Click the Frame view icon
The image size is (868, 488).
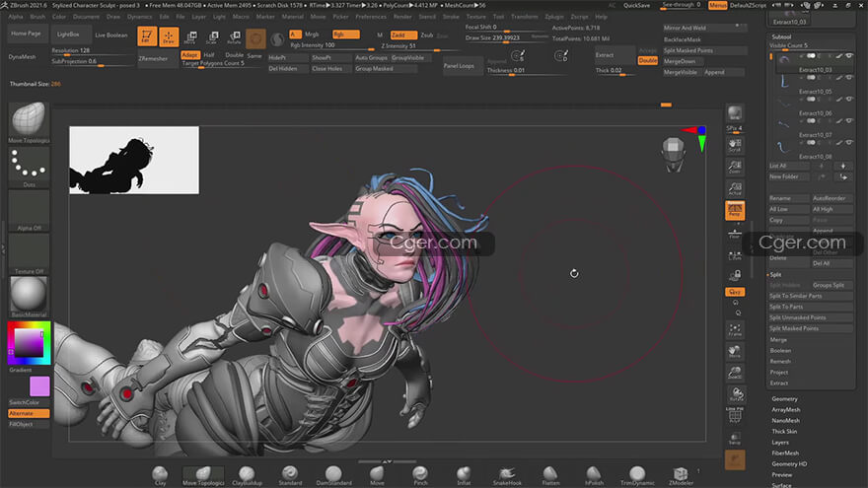coord(735,329)
